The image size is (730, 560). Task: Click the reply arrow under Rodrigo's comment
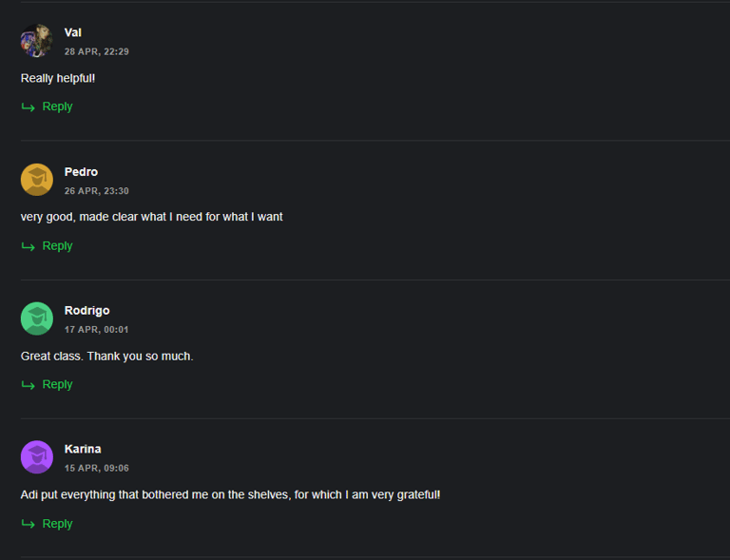(28, 385)
